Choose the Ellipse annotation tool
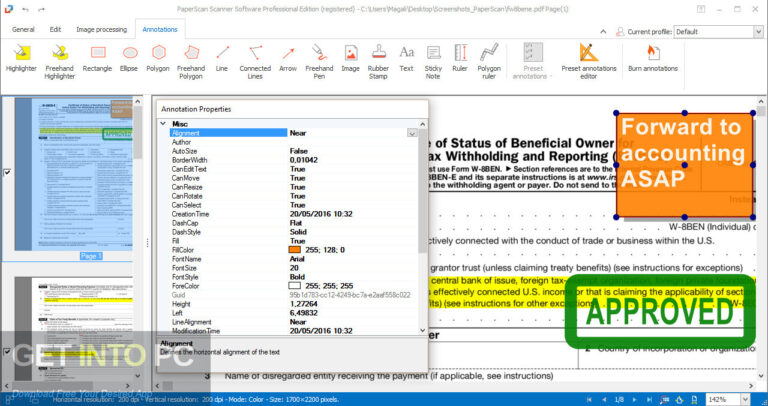 coord(129,58)
